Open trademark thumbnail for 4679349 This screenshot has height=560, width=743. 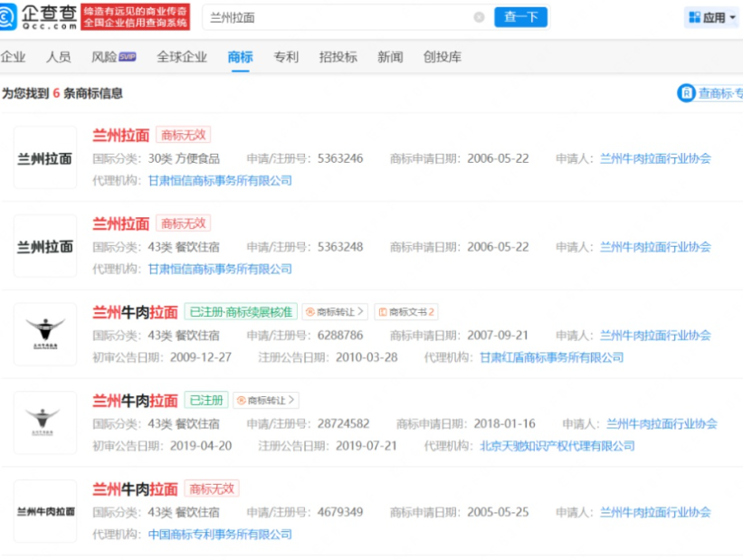point(45,511)
